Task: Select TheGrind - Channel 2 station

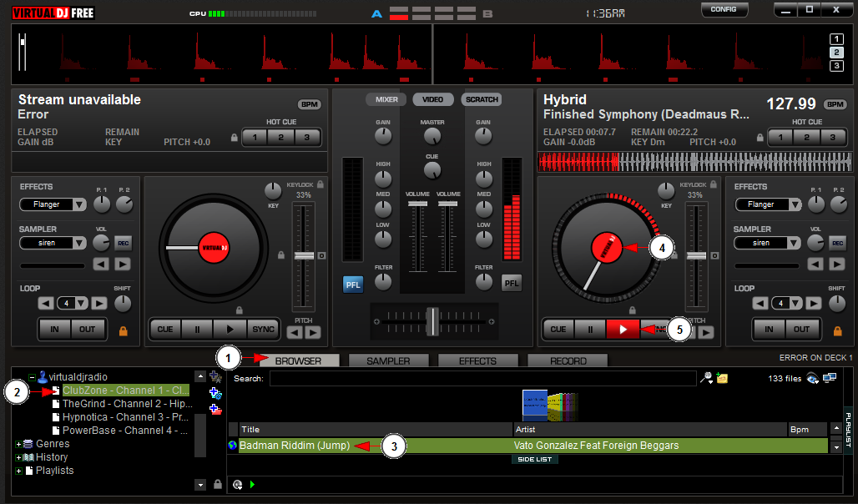Action: point(127,404)
